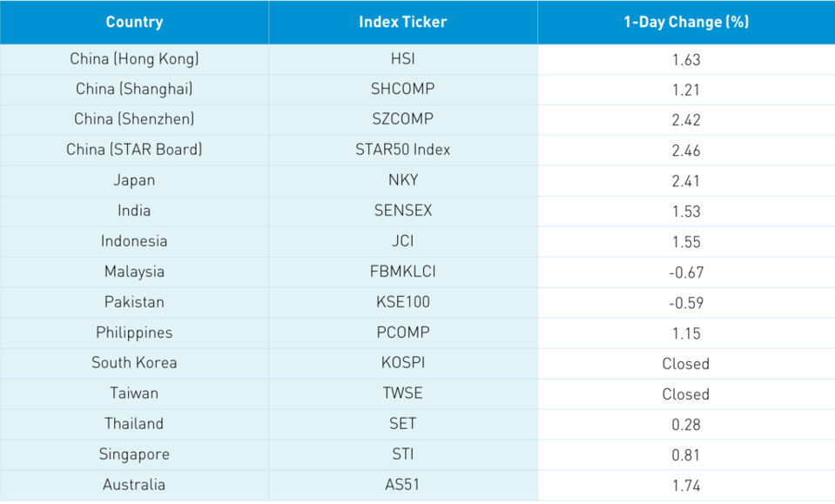Select the STI ticker cell
835x504 pixels.
pos(403,454)
